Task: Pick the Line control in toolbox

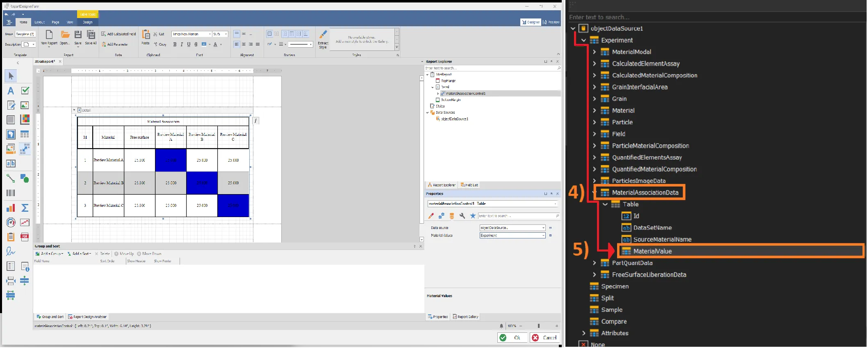Action: pyautogui.click(x=11, y=179)
